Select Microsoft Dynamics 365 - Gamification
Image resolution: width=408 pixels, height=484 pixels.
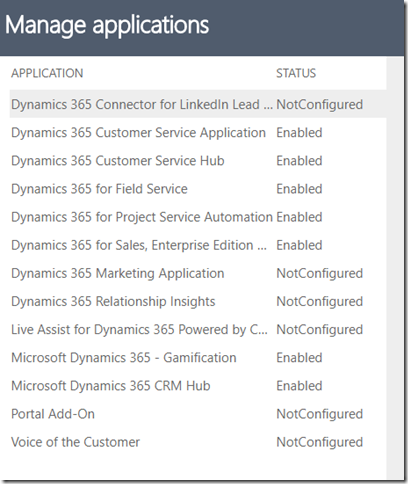pos(124,358)
